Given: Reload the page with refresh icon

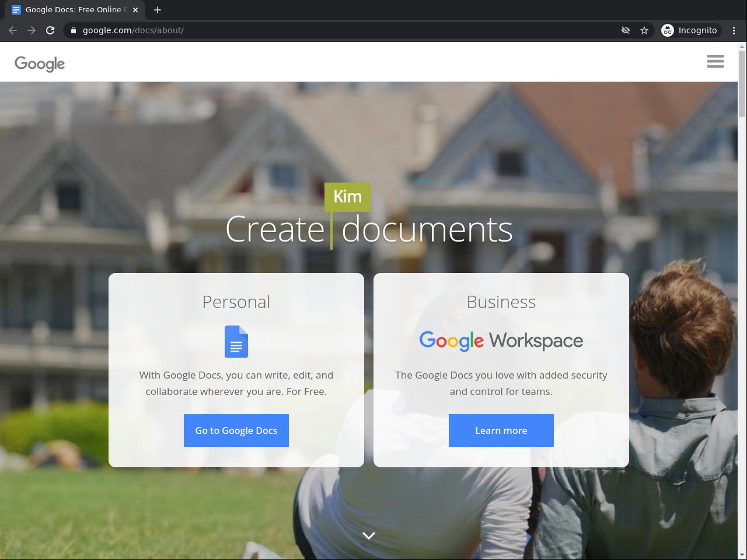Looking at the screenshot, I should [50, 30].
